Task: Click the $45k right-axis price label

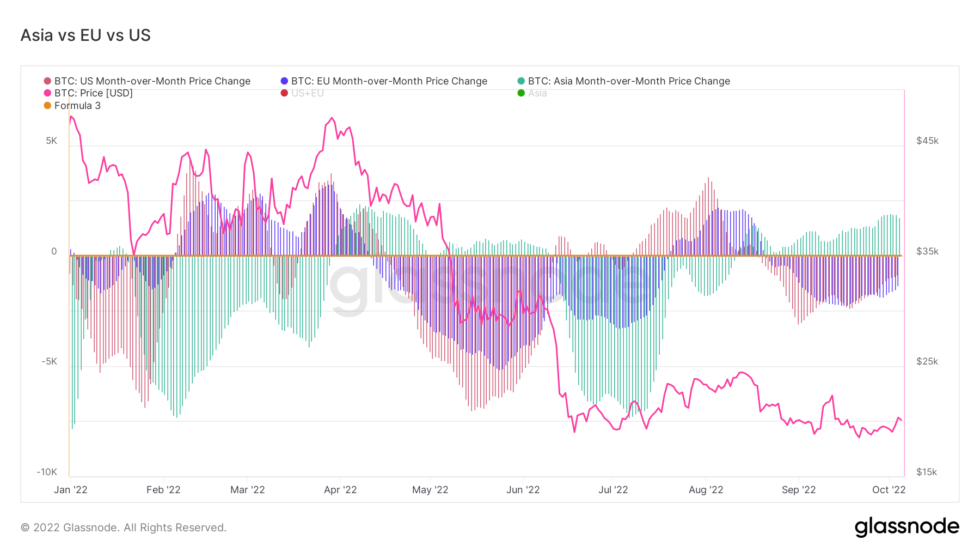Action: pos(927,141)
